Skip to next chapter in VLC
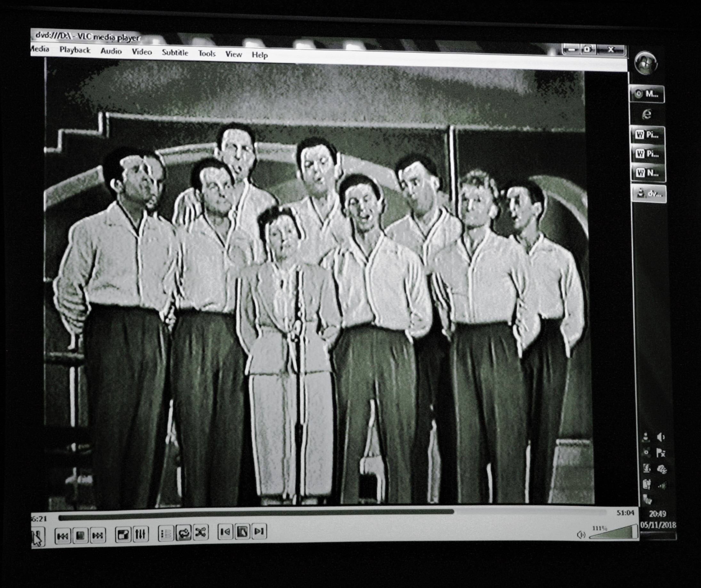 click(x=98, y=536)
